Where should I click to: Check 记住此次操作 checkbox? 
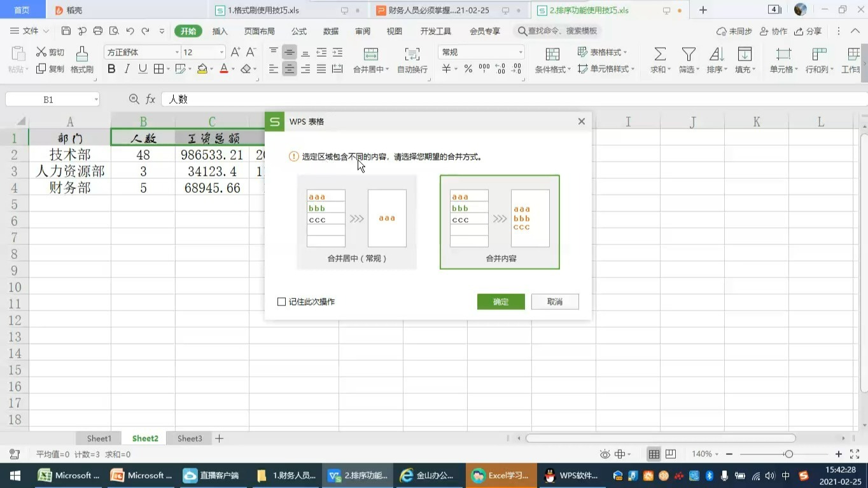tap(282, 302)
